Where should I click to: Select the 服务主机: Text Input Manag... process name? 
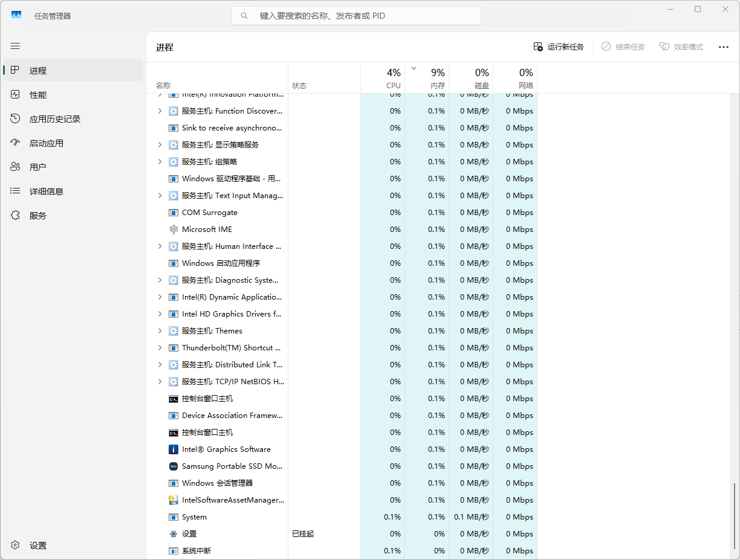(x=232, y=196)
